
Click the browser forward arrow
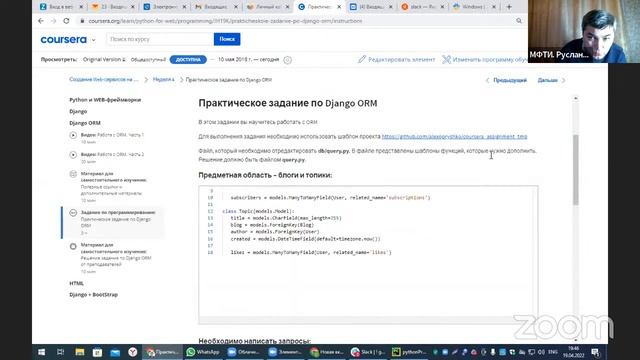pyautogui.click(x=53, y=21)
